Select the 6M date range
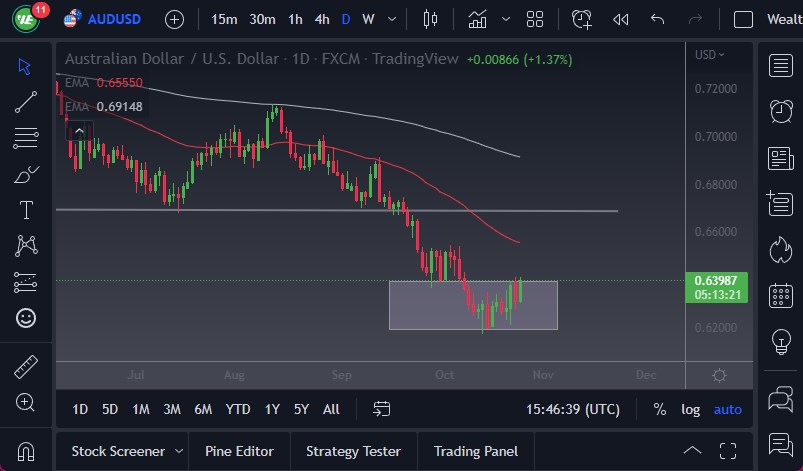 click(x=203, y=409)
